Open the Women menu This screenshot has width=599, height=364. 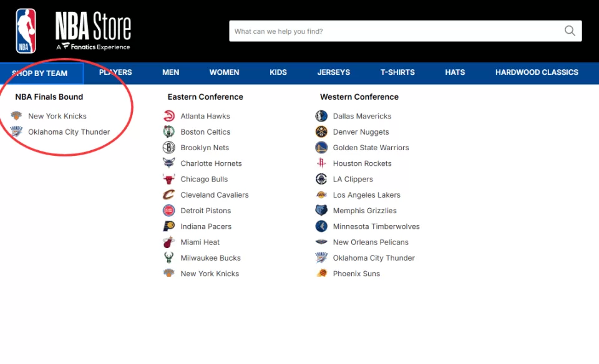224,72
